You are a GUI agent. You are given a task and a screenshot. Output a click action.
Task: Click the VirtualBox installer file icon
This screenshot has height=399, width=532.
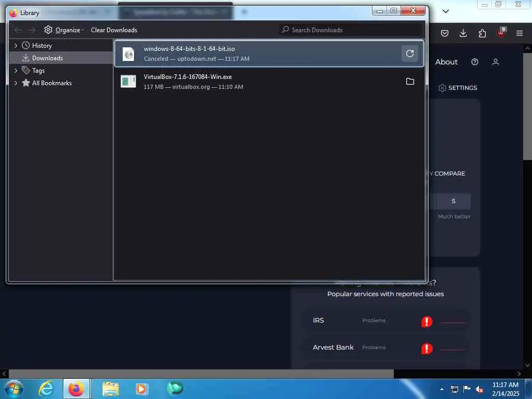pyautogui.click(x=128, y=82)
